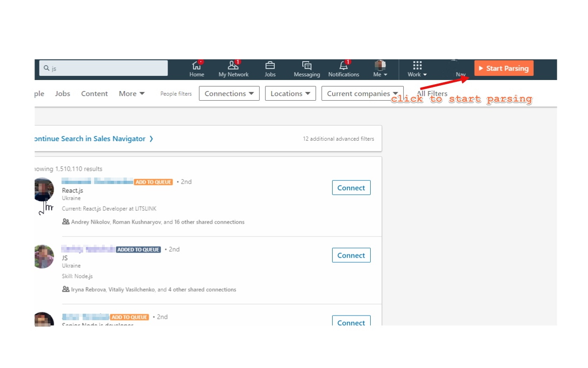Click the search field containing js
588x368 pixels.
[x=103, y=68]
